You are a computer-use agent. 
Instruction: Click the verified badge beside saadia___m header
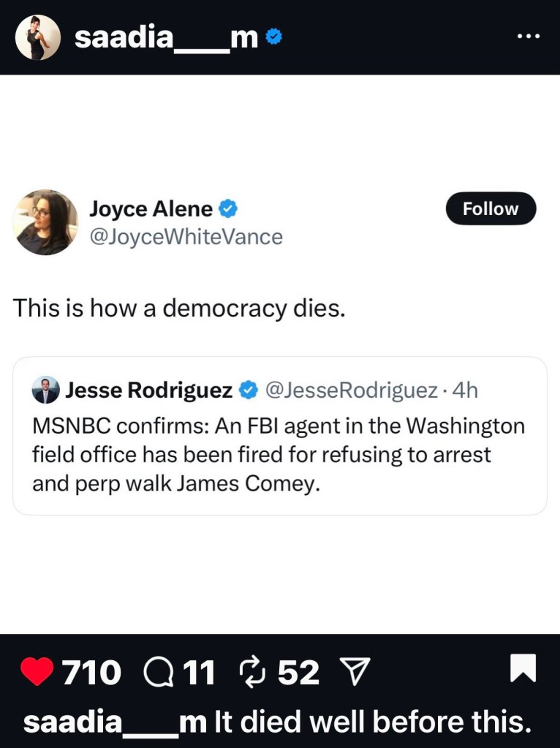pos(273,37)
